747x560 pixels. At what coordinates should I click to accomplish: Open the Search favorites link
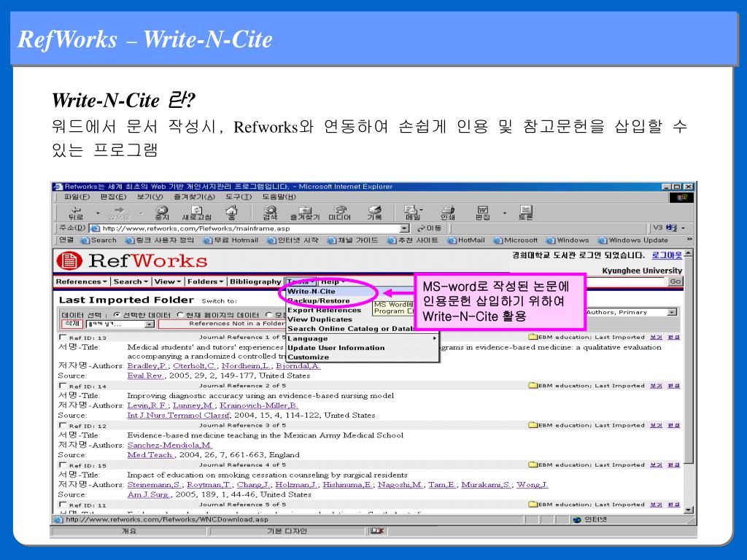[x=98, y=241]
